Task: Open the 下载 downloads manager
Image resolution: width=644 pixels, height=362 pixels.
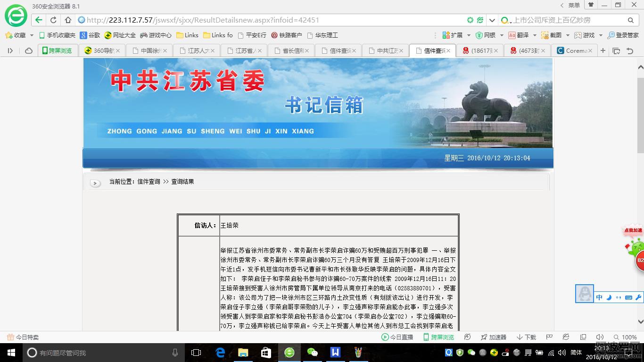Action: 526,337
